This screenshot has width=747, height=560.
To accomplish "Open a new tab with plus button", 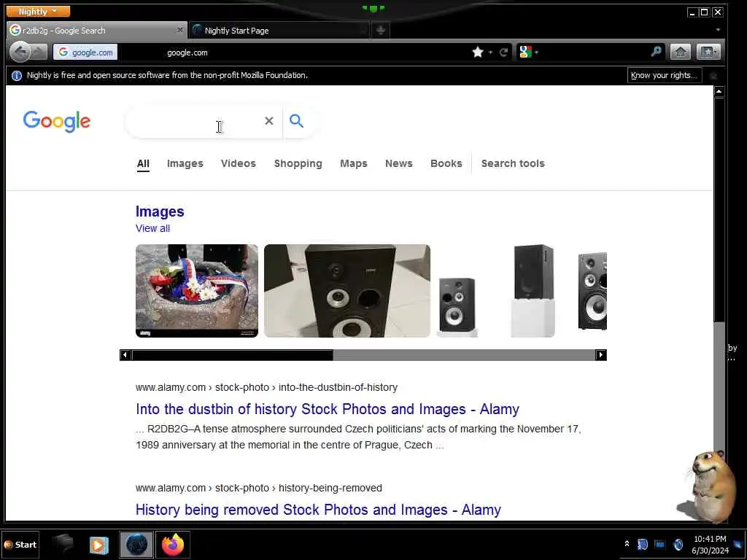I will (x=381, y=31).
